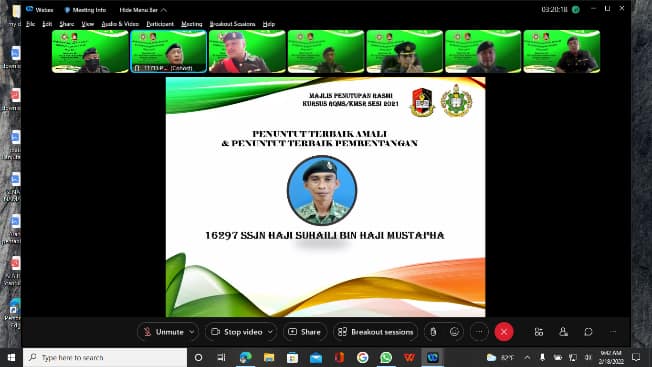Expand the audio options arrow beside Unmute
The width and height of the screenshot is (652, 367).
point(192,332)
